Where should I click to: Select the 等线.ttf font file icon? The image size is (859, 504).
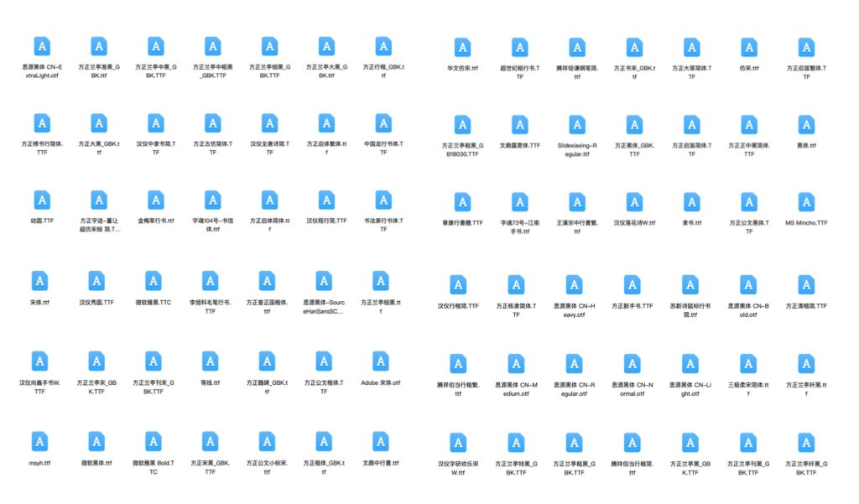click(x=210, y=361)
